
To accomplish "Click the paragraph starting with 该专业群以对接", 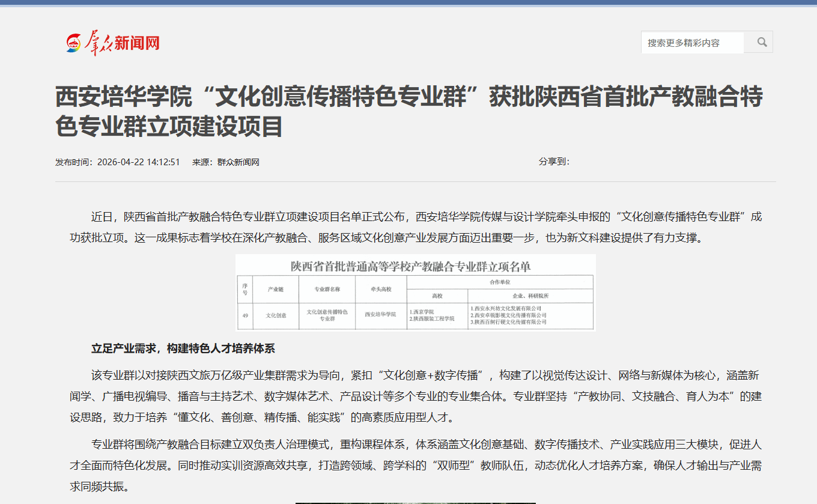I will 415,396.
